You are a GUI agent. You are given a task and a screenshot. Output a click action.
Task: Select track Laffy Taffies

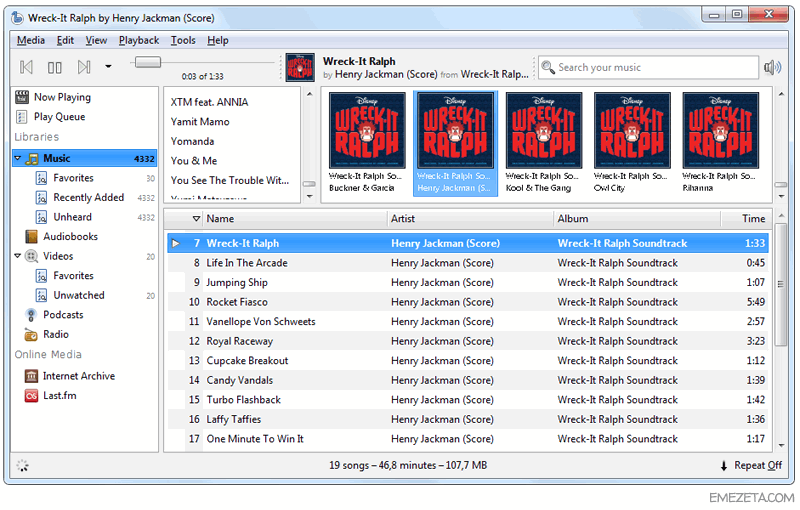pyautogui.click(x=468, y=419)
